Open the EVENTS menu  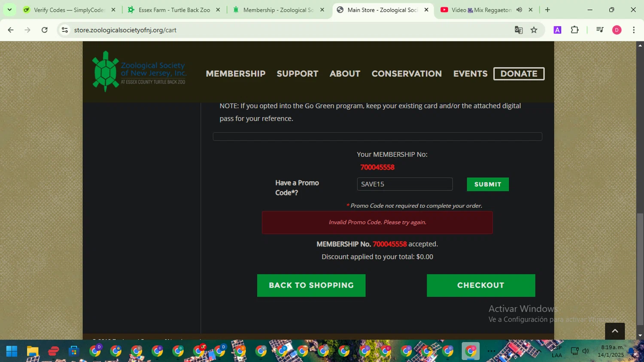click(x=470, y=74)
